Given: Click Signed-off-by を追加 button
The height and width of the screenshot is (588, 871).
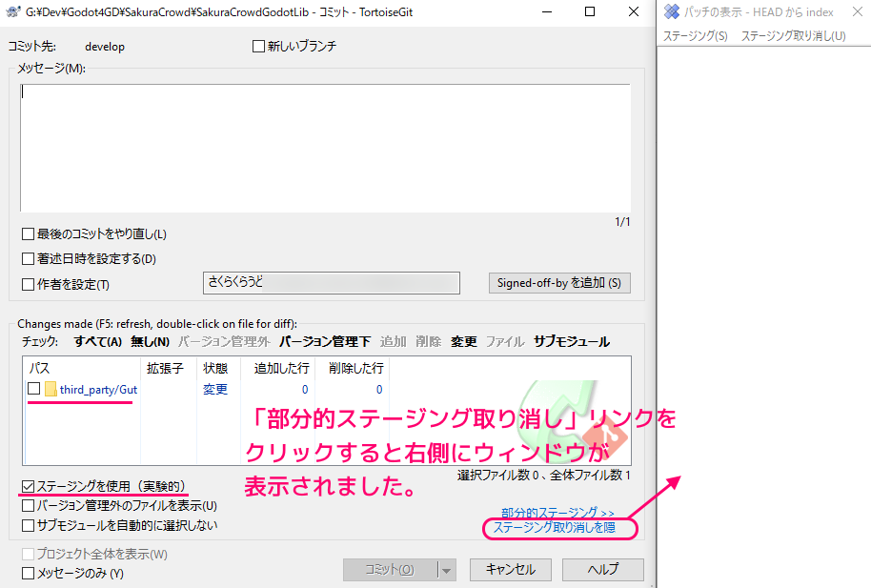Looking at the screenshot, I should coord(558,283).
